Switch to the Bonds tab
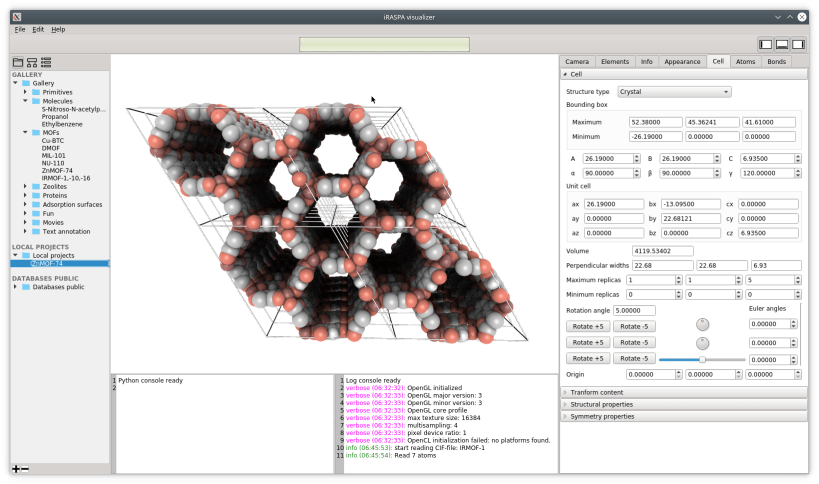 (776, 62)
